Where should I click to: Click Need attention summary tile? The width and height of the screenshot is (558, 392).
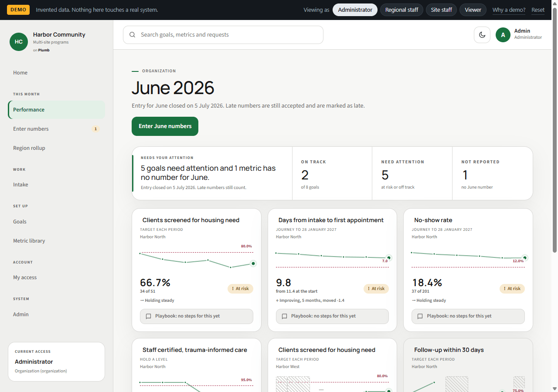[412, 173]
